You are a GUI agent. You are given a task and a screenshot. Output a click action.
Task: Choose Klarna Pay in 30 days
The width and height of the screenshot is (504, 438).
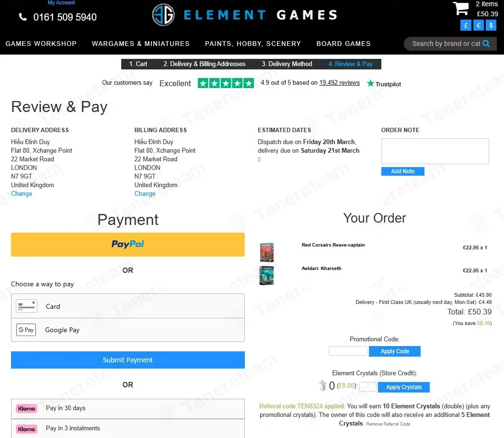tap(127, 408)
